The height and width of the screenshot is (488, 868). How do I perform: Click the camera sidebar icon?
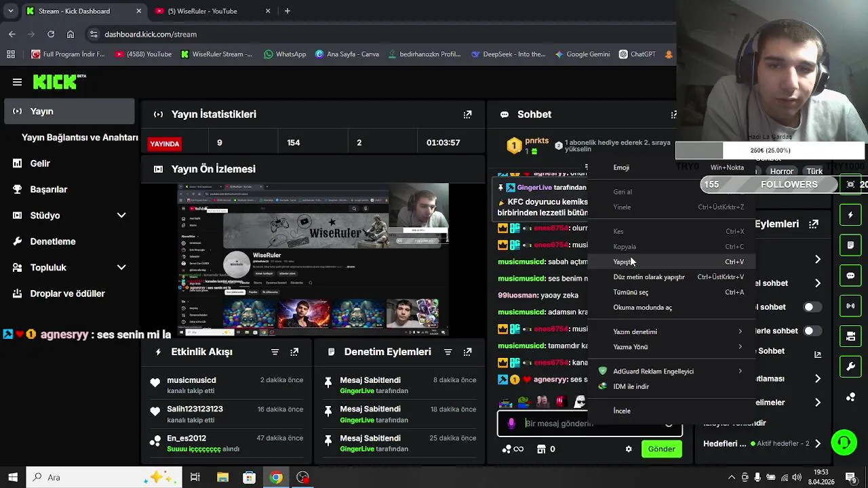(x=850, y=336)
